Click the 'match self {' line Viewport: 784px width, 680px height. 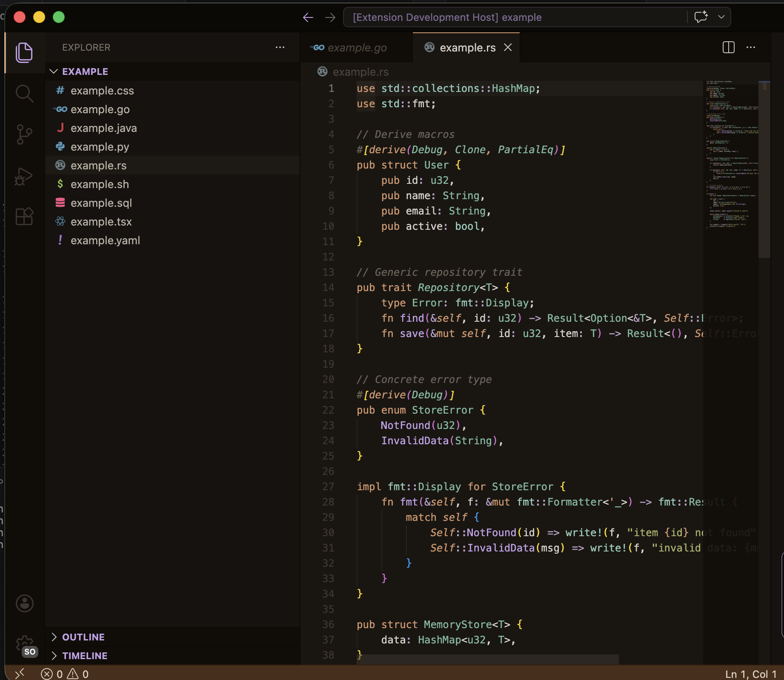pyautogui.click(x=442, y=517)
